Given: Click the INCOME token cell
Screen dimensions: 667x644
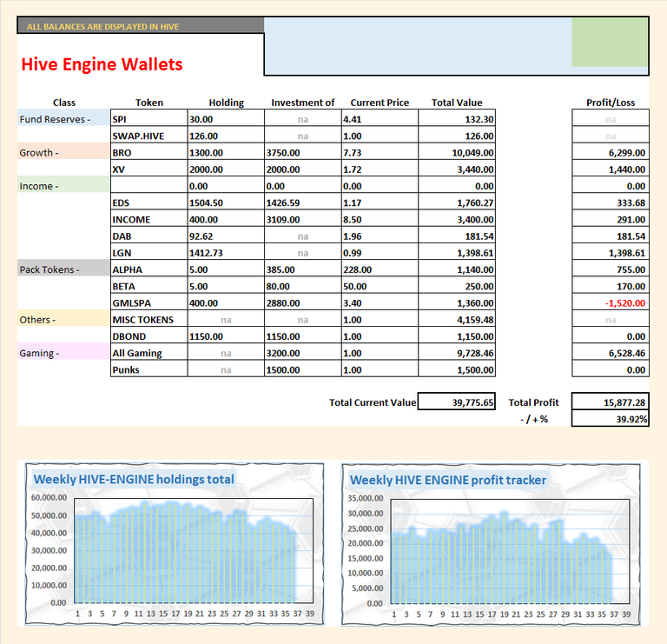Looking at the screenshot, I should click(x=149, y=219).
